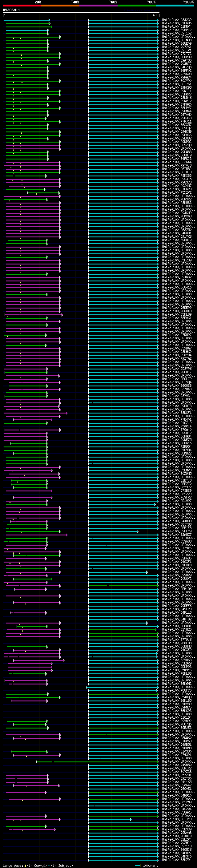Pick the UniRef100_Q54BQ3 hit name
Viewport: 197px width, 868px height.
(x=177, y=697)
